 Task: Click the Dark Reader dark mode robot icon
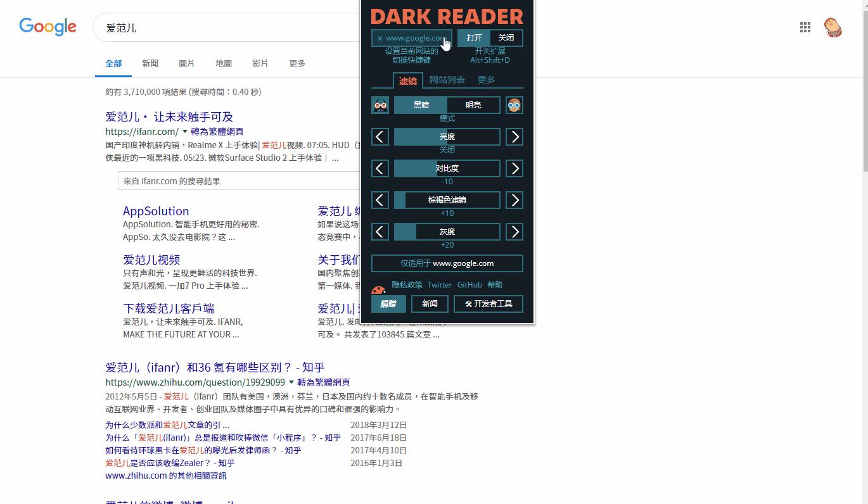[x=380, y=105]
